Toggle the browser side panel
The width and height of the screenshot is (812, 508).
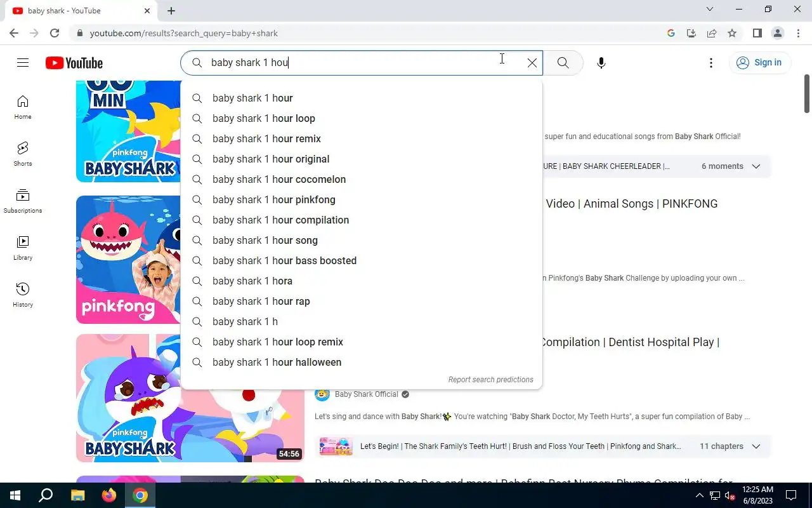click(757, 33)
